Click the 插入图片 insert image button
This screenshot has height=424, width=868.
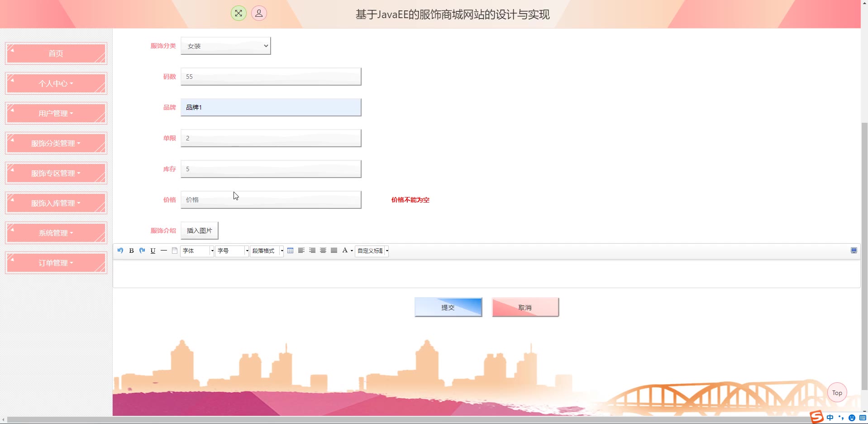click(x=200, y=231)
